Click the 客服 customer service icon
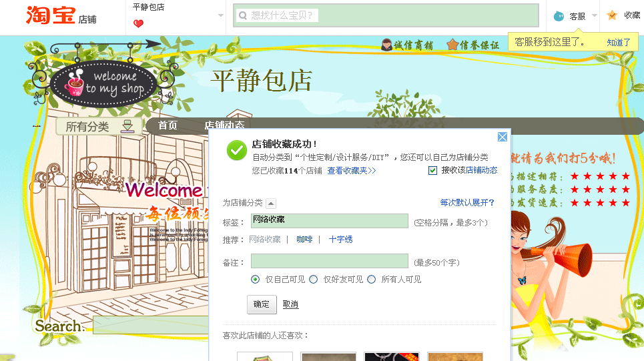Screen dimensions: 644x361 559,16
